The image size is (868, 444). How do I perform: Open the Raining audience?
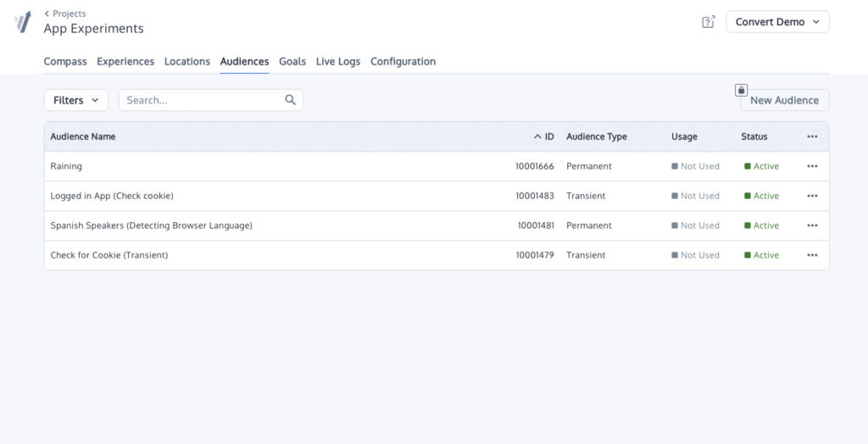tap(66, 166)
